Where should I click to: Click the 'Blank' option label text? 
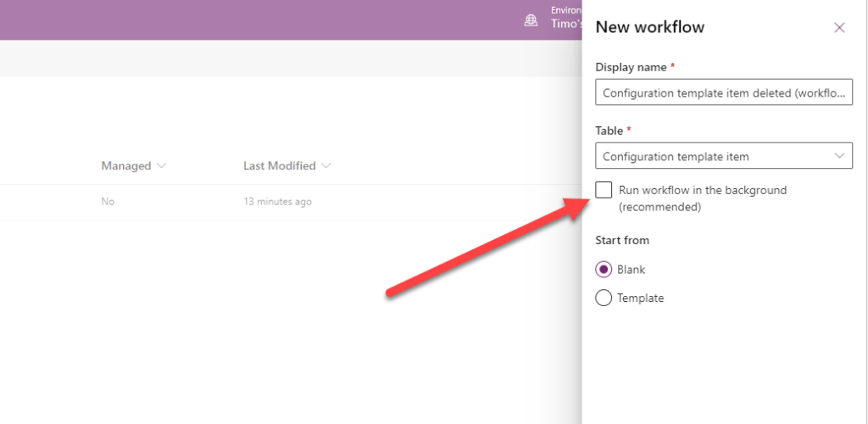(x=632, y=270)
